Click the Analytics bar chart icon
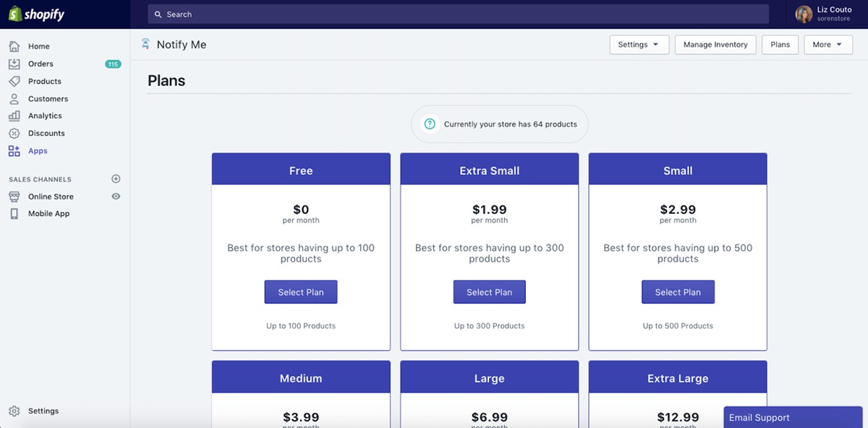This screenshot has width=868, height=428. pyautogui.click(x=14, y=116)
